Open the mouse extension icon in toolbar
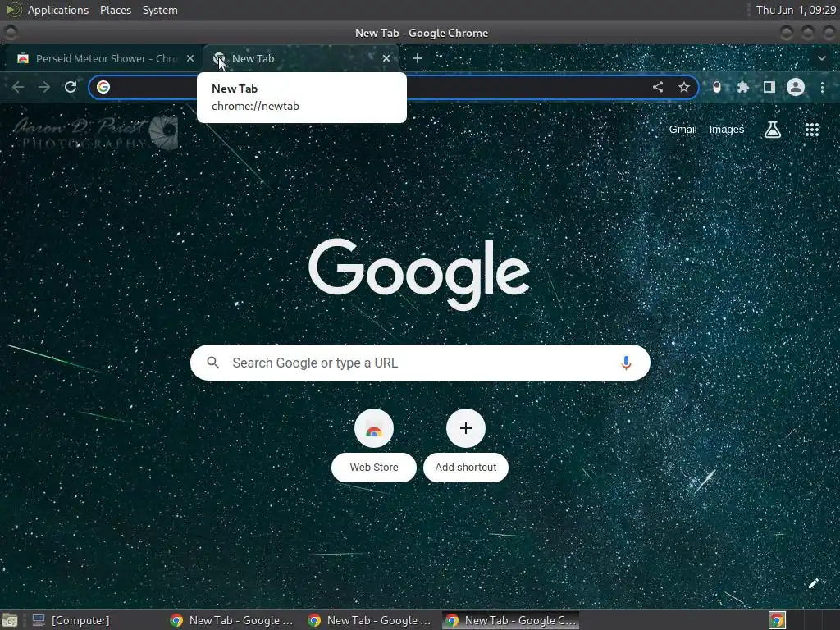Image resolution: width=840 pixels, height=630 pixels. [717, 87]
